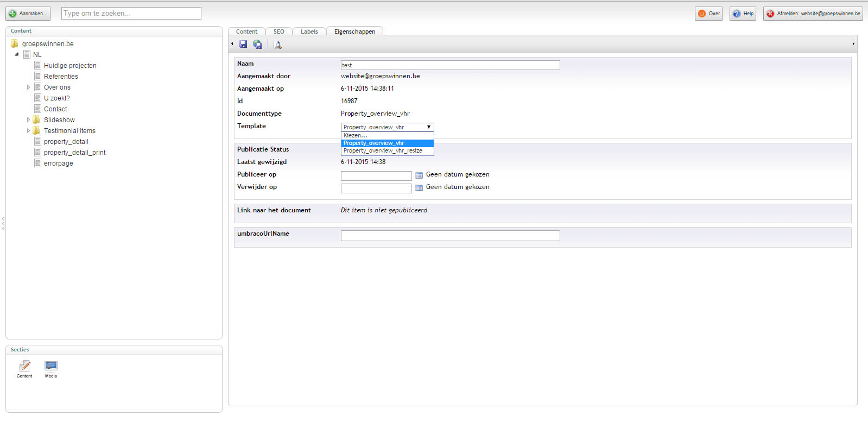Click the Preview document icon
This screenshot has height=422, width=868.
[277, 45]
